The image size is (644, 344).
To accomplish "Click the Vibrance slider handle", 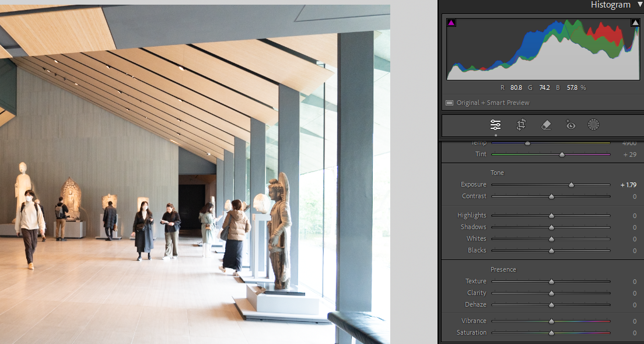I will pos(552,321).
